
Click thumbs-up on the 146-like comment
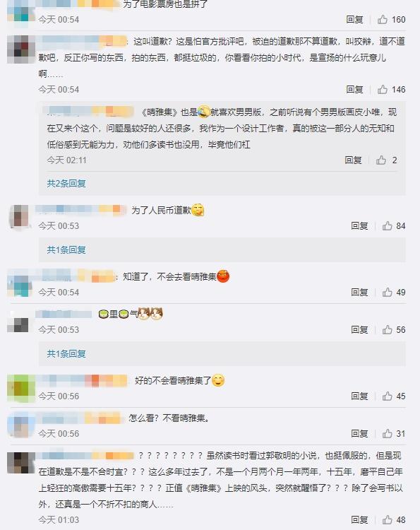point(383,89)
